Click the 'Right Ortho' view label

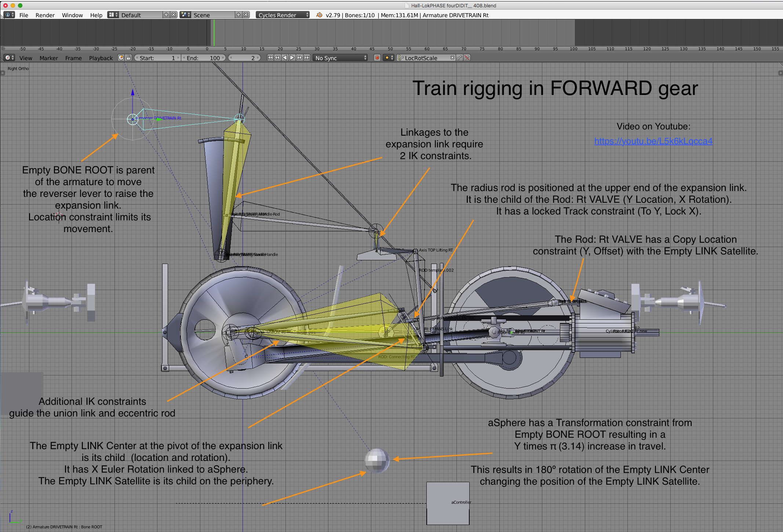18,69
